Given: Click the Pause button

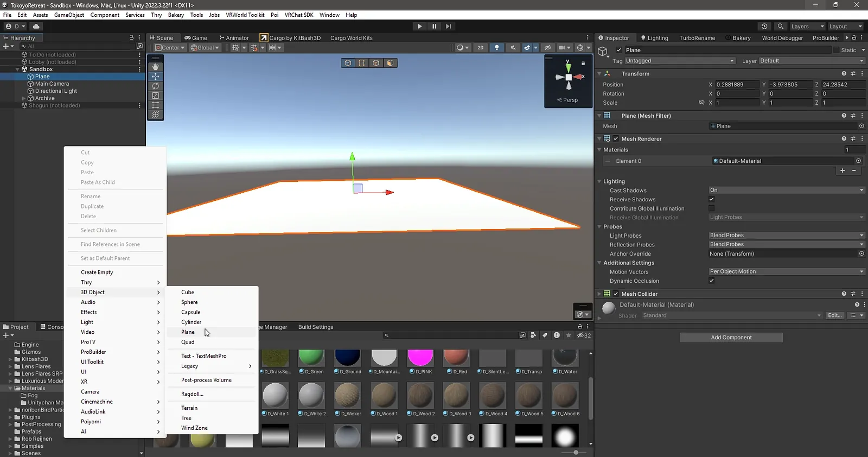Looking at the screenshot, I should coord(434,26).
